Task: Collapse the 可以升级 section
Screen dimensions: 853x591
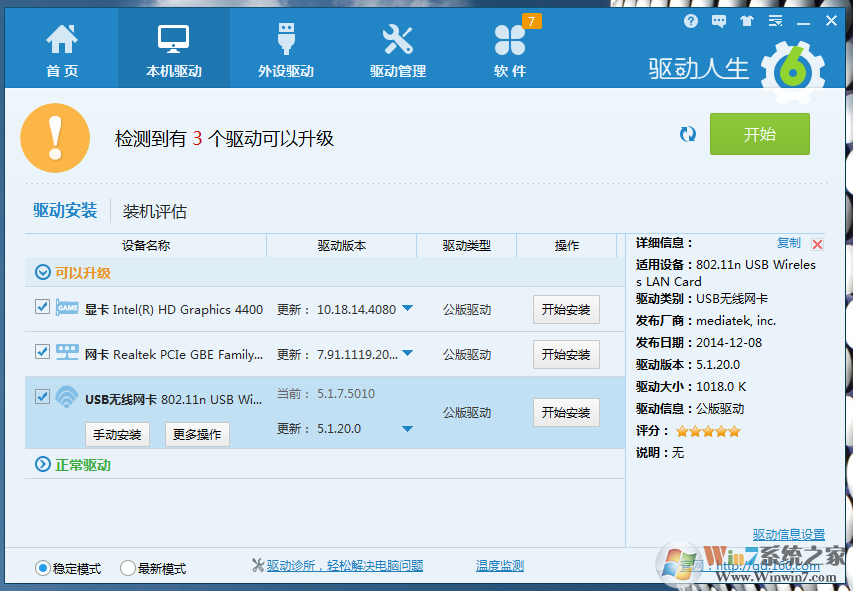Action: coord(43,272)
